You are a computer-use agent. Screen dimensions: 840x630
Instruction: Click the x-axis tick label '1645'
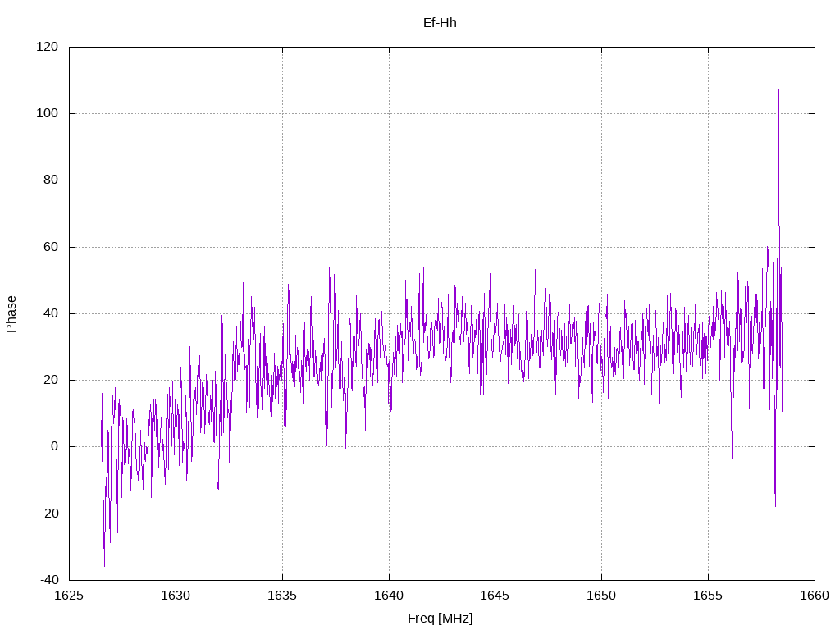(x=495, y=596)
